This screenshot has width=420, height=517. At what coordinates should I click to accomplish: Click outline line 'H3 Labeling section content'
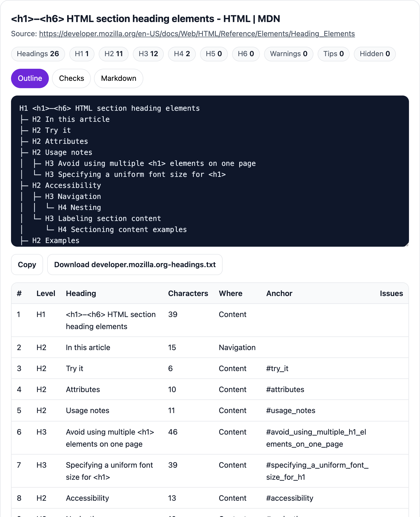pyautogui.click(x=103, y=218)
